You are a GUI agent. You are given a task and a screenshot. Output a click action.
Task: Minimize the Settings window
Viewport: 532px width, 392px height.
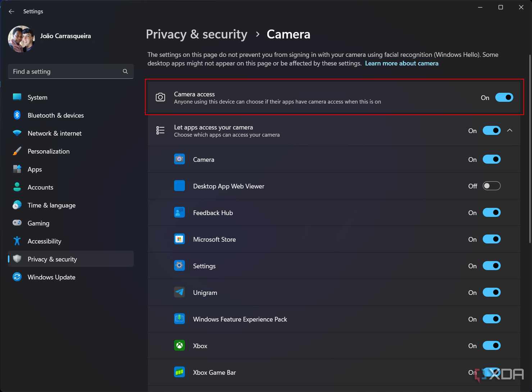[x=480, y=7]
